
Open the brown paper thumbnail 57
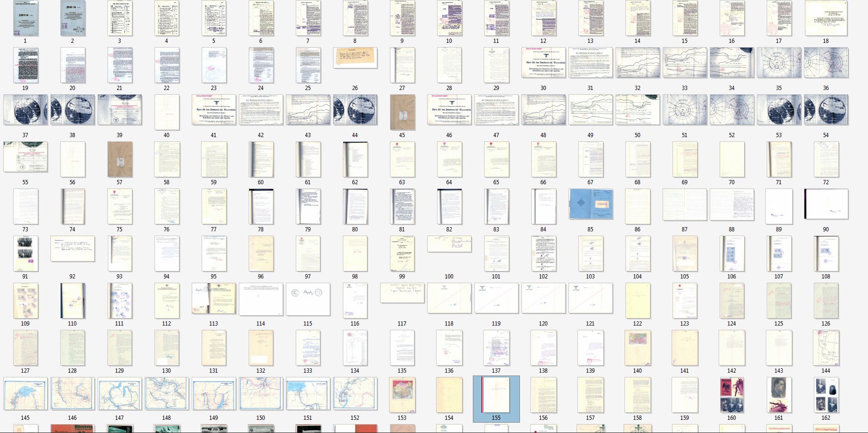120,159
